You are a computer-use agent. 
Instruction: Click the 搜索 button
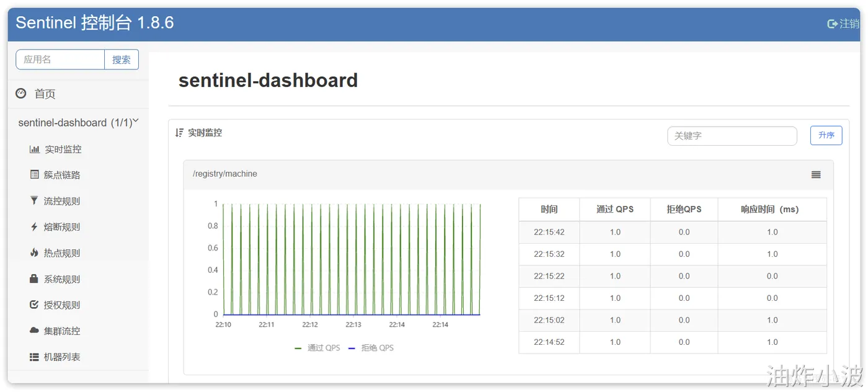122,60
